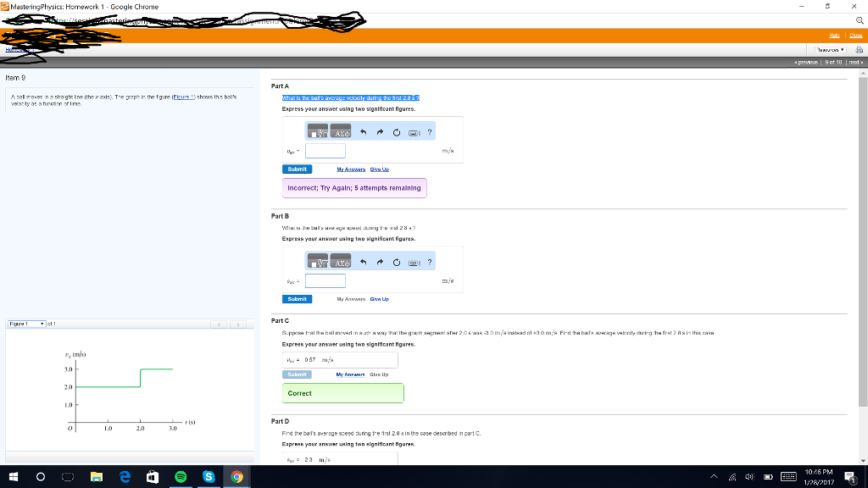Image resolution: width=868 pixels, height=488 pixels.
Task: Click Submit for Part A
Action: click(x=297, y=169)
